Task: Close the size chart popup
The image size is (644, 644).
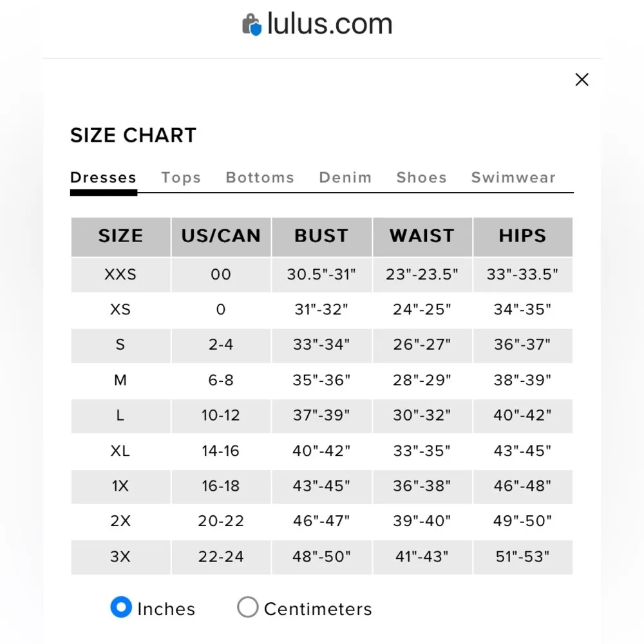Action: point(582,80)
